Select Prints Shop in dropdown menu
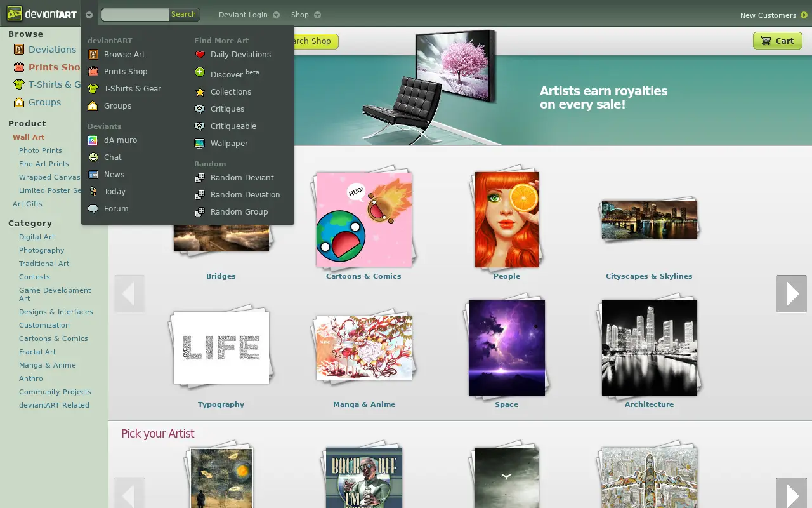812x508 pixels. coord(126,72)
